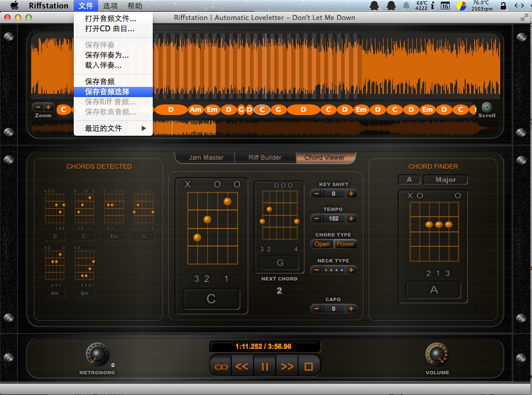This screenshot has width=532, height=395.
Task: Click the next chord G name box
Action: tap(280, 262)
